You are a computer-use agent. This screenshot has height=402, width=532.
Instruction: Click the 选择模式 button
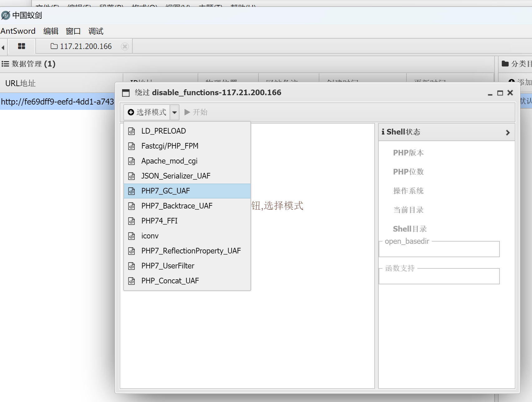coord(147,112)
